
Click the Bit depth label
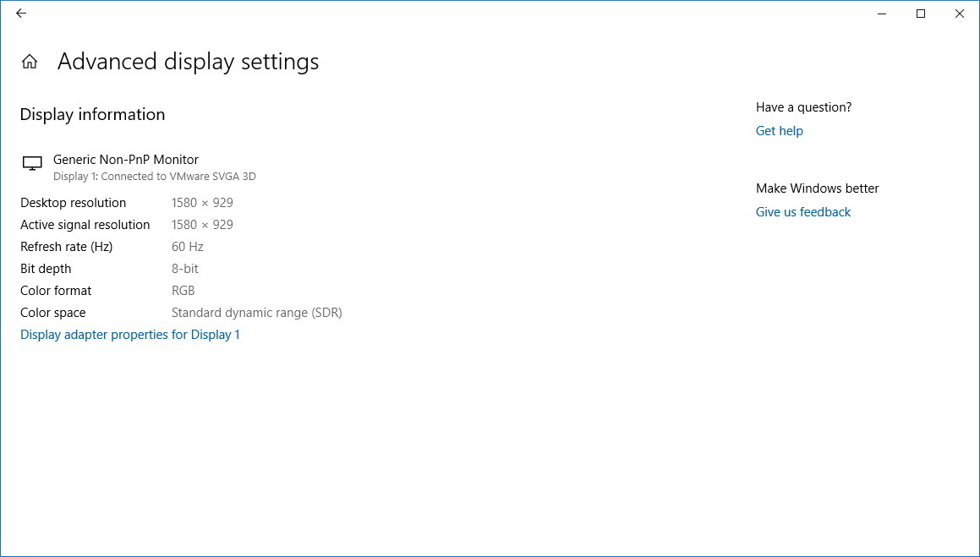click(46, 269)
